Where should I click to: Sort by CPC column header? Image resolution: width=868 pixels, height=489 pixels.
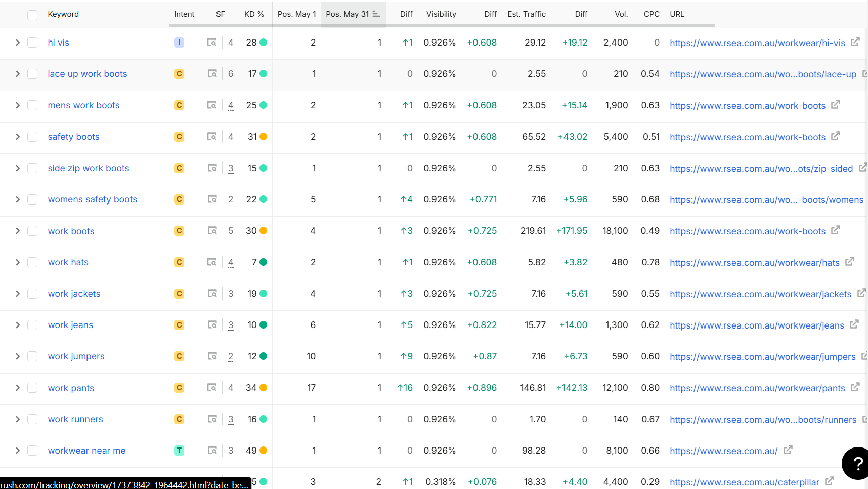point(652,14)
